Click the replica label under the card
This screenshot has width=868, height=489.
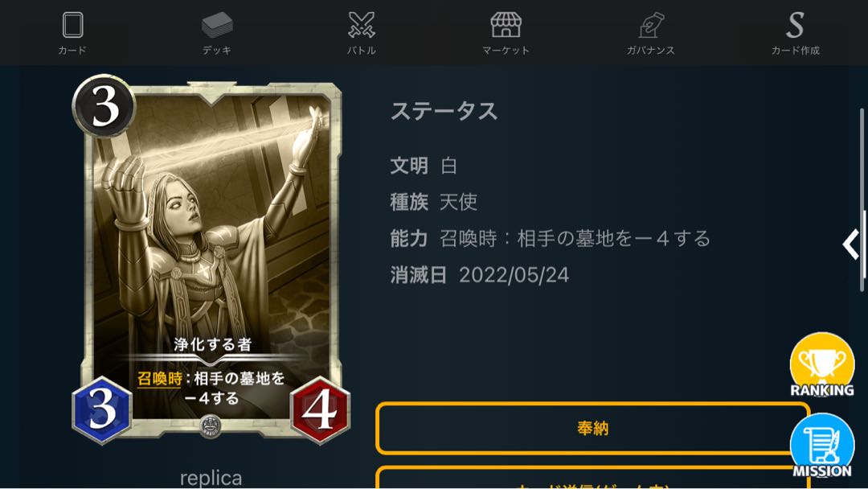point(211,478)
